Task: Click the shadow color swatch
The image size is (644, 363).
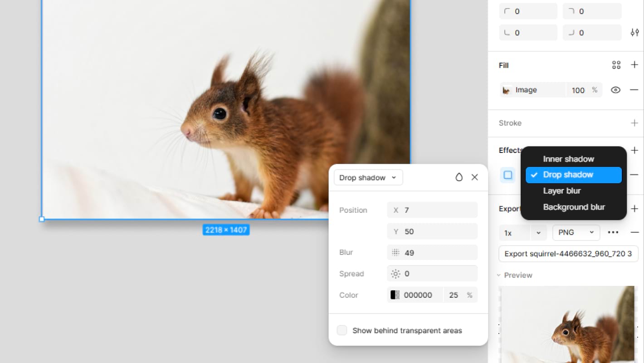Action: tap(395, 295)
